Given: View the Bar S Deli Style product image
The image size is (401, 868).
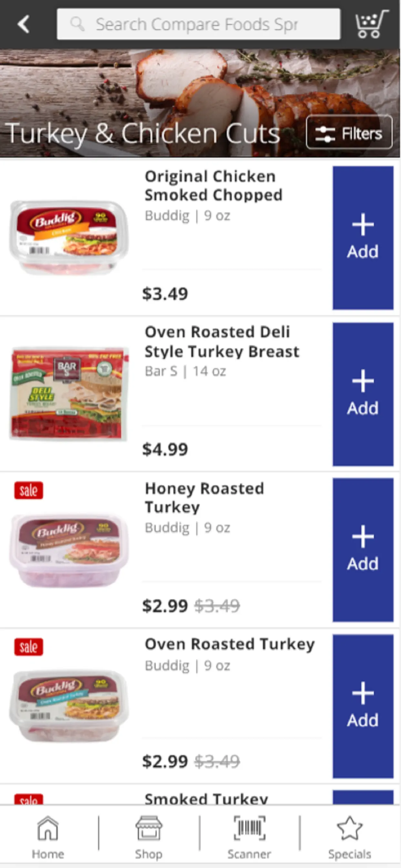Looking at the screenshot, I should point(69,394).
